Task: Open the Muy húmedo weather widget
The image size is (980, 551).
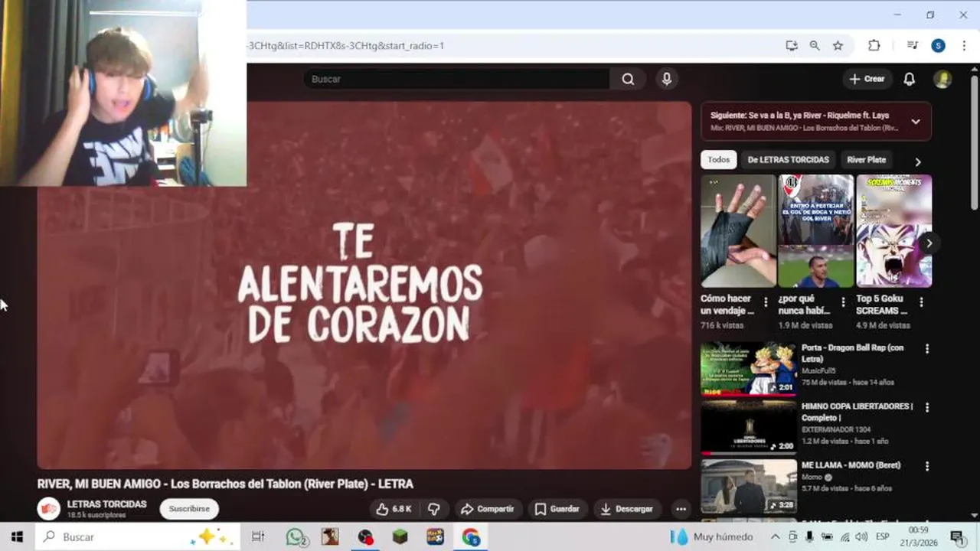Action: [x=711, y=536]
